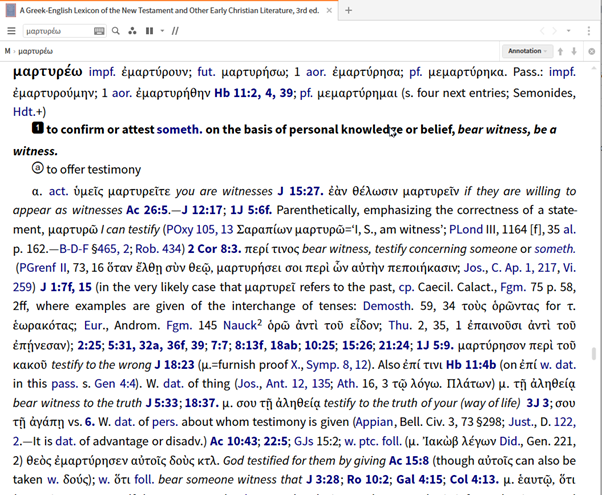Click the headword μαρτυρέω
This screenshot has width=602, height=495.
tap(48, 72)
